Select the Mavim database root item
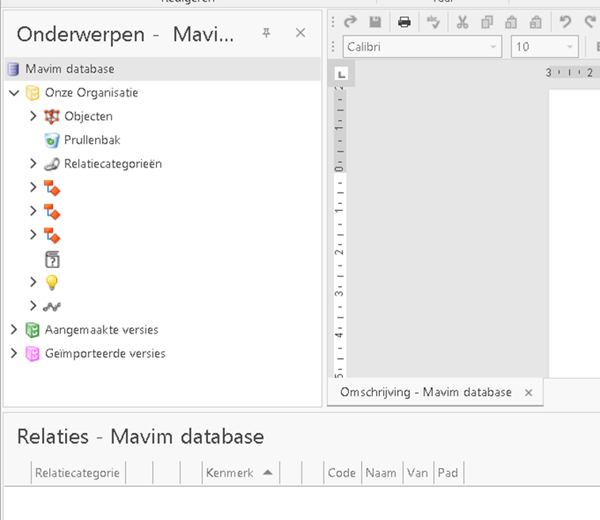The height and width of the screenshot is (520, 600). coord(69,69)
